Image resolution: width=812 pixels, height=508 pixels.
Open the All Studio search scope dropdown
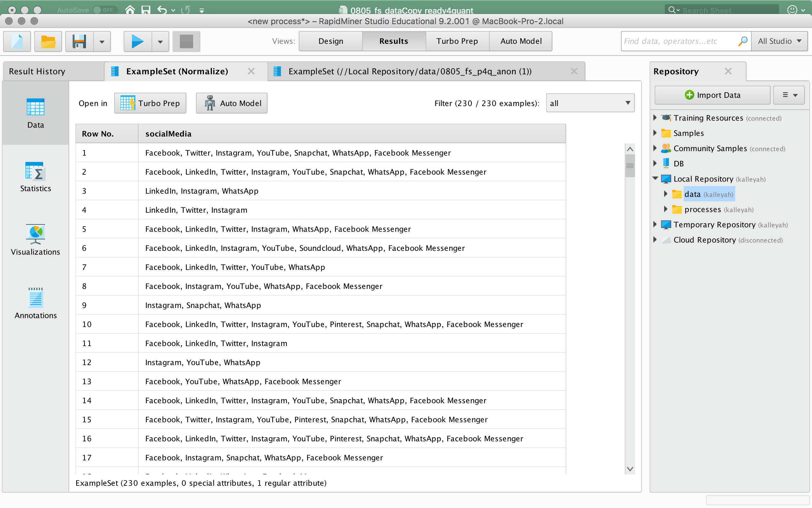pos(779,41)
